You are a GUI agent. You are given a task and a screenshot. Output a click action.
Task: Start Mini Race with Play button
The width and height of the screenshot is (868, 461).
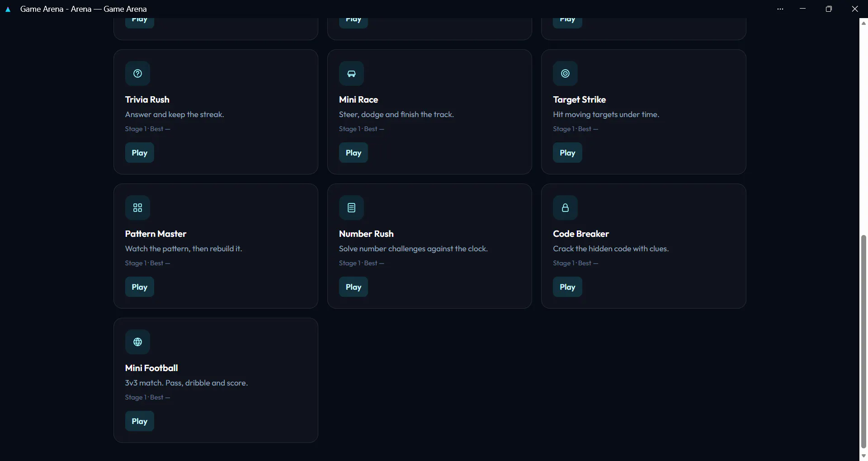353,153
